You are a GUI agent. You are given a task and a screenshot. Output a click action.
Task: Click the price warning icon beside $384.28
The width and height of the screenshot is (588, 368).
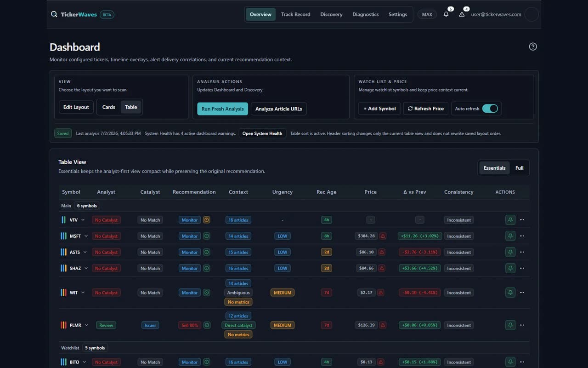click(383, 236)
